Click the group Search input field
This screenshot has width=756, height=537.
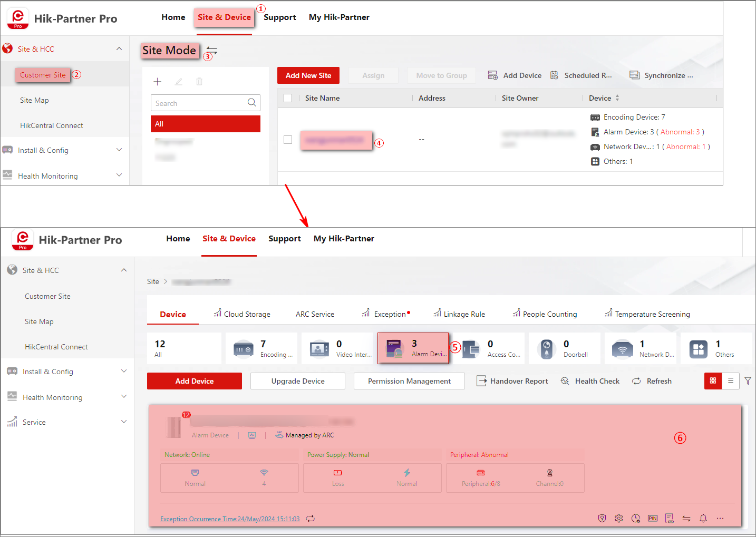(206, 103)
